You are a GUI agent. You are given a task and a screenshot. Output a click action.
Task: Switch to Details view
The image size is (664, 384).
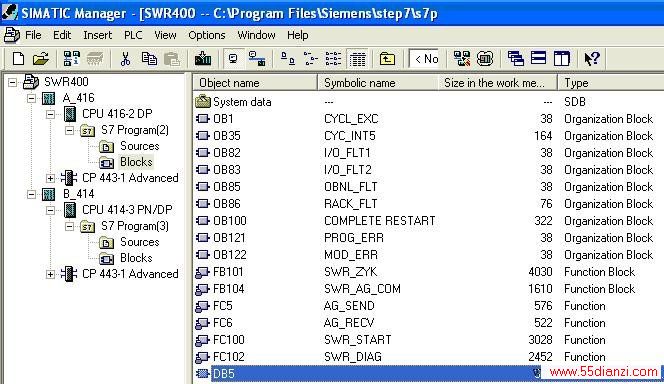[x=357, y=58]
